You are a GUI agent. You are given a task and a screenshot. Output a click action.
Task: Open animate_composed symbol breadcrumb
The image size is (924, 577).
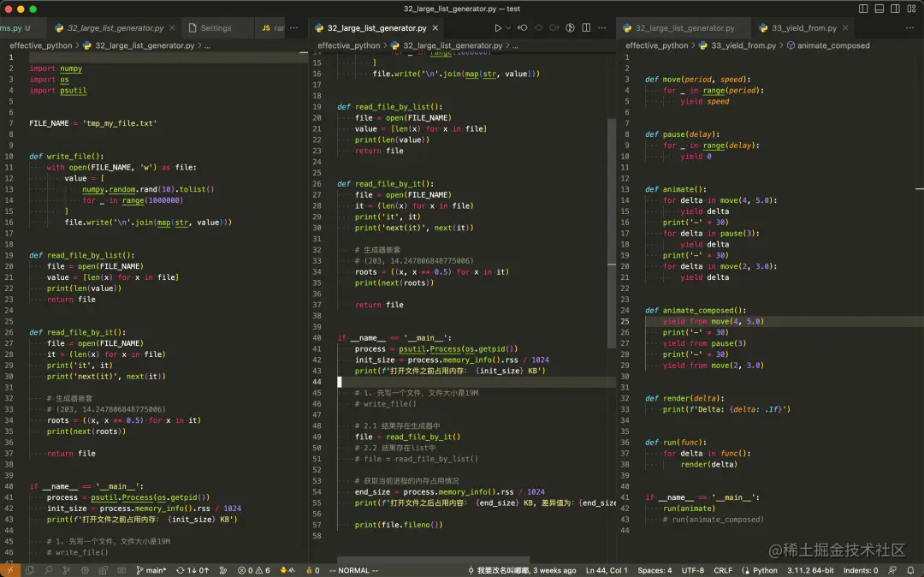tap(828, 45)
